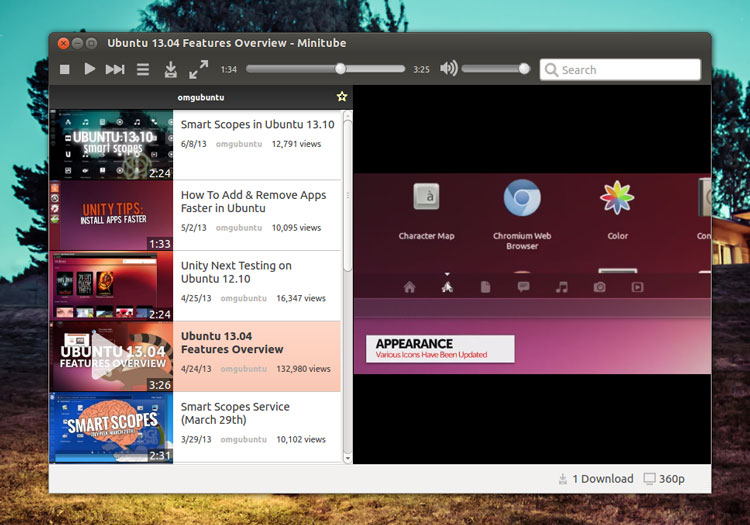Click the home lens icon in video

tap(409, 287)
